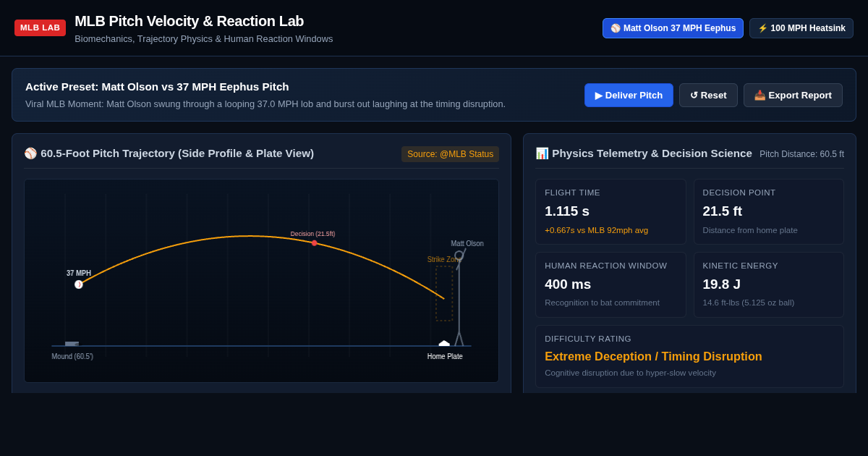Reset the pitch simulation
The width and height of the screenshot is (868, 456).
click(708, 95)
